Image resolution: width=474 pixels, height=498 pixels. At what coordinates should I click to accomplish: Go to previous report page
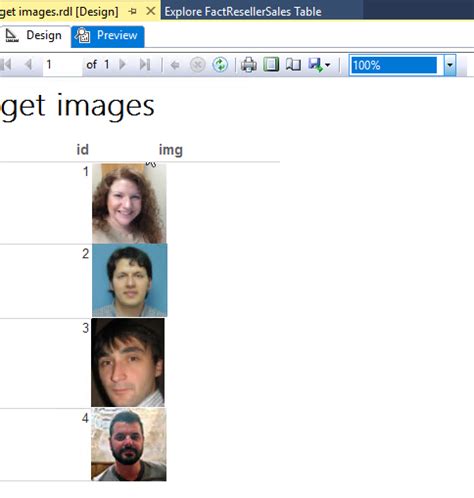tap(28, 64)
